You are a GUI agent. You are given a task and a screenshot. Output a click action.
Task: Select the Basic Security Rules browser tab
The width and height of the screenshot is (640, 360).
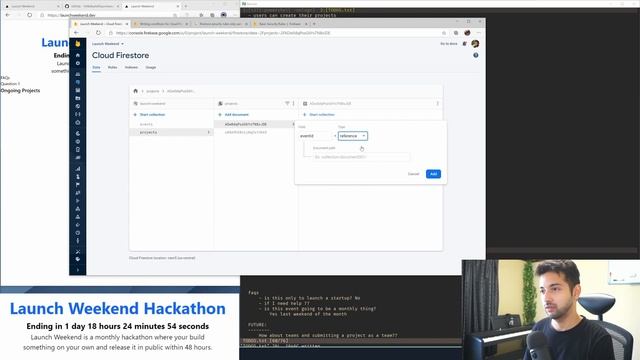tap(280, 24)
